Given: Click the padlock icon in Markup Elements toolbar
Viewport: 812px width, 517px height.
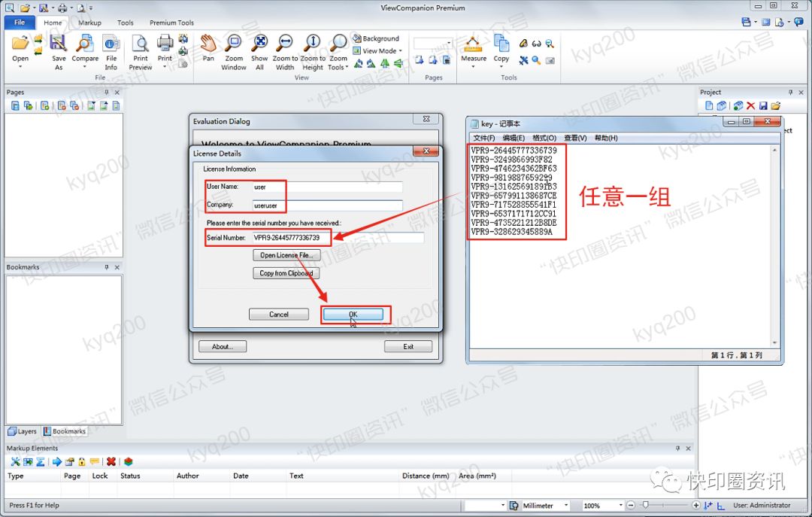Looking at the screenshot, I should click(82, 461).
